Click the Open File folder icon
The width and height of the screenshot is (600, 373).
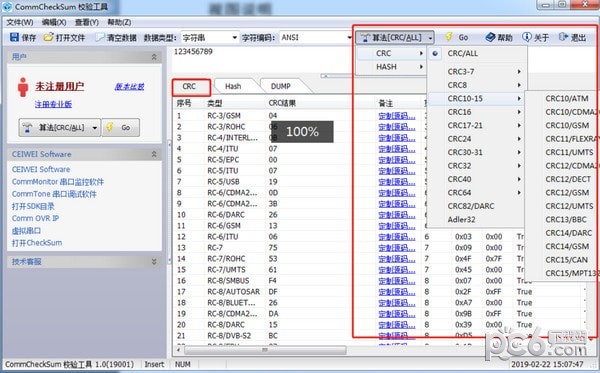click(48, 37)
